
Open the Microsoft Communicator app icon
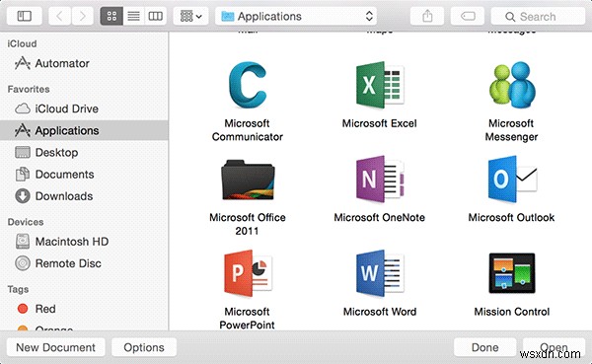tap(248, 86)
